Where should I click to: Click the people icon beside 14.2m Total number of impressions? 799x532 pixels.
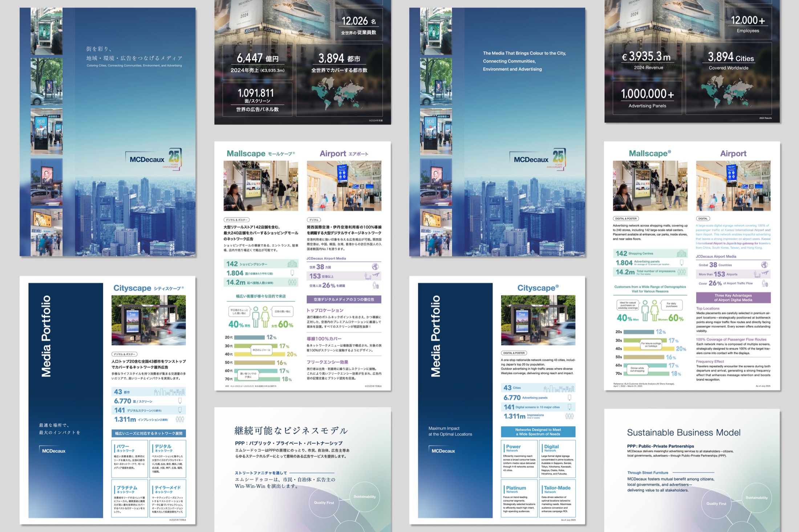(x=682, y=272)
